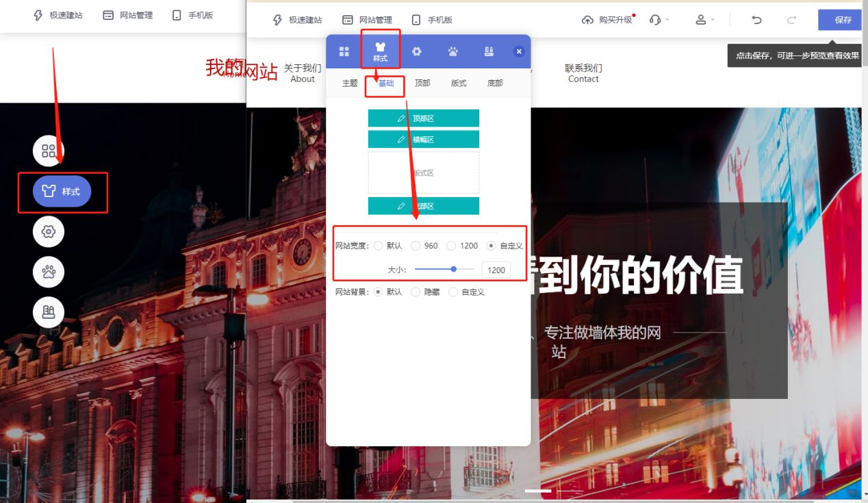This screenshot has width=868, height=503.
Task: Click the paw icon in the panel toolbar
Action: click(x=453, y=51)
